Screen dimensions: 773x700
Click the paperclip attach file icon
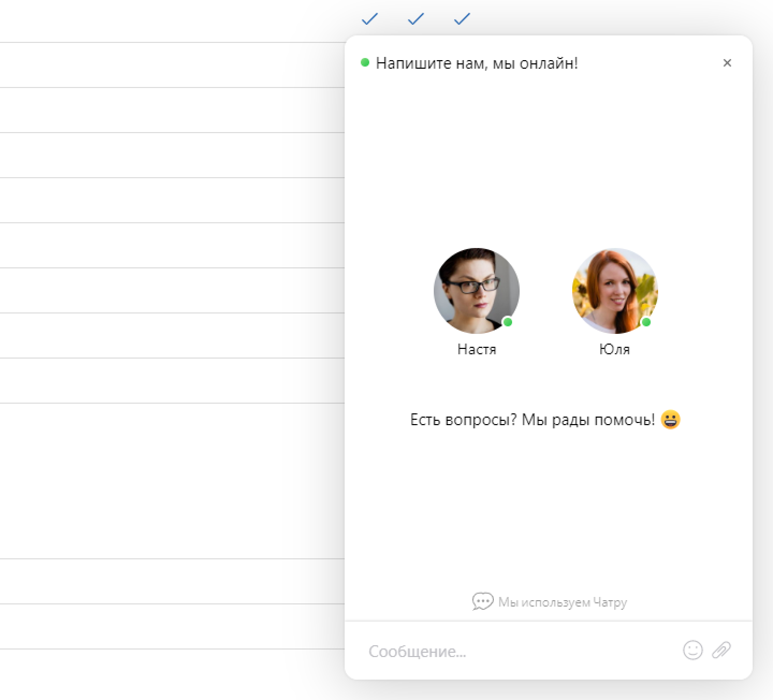tap(721, 650)
